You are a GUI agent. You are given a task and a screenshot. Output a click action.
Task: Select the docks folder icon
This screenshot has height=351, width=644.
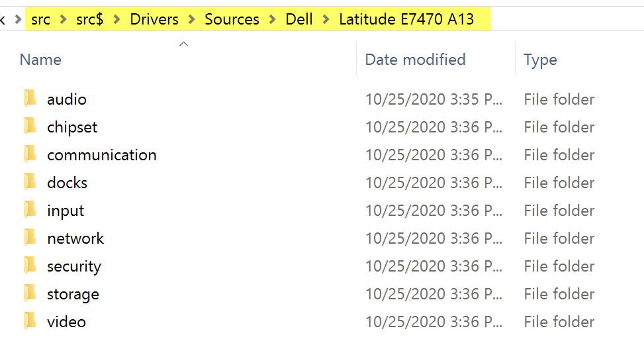[x=30, y=183]
